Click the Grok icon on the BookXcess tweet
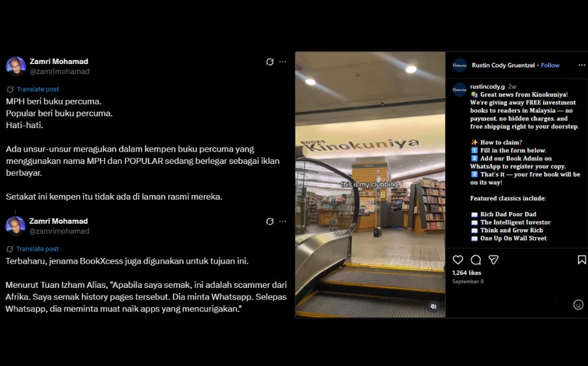Screen dimensions: 588x366 (270, 221)
